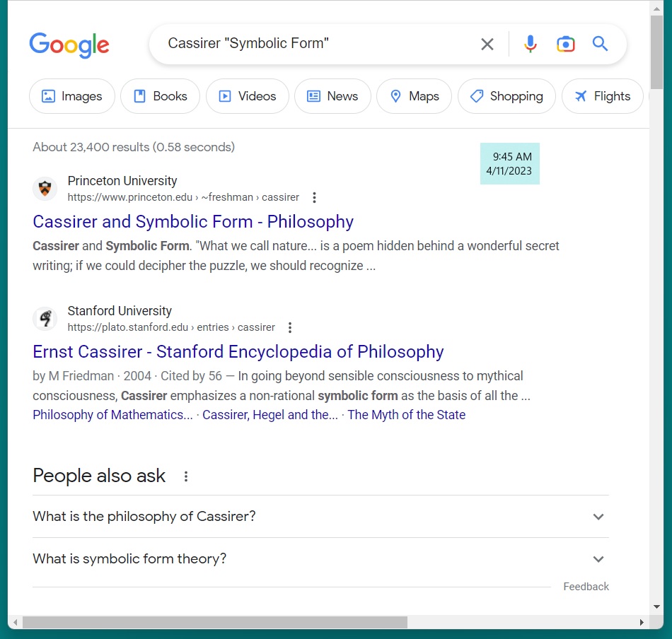Open 'Cassirer and Symbolic Form - Philosophy' result
The width and height of the screenshot is (672, 639).
tap(193, 222)
